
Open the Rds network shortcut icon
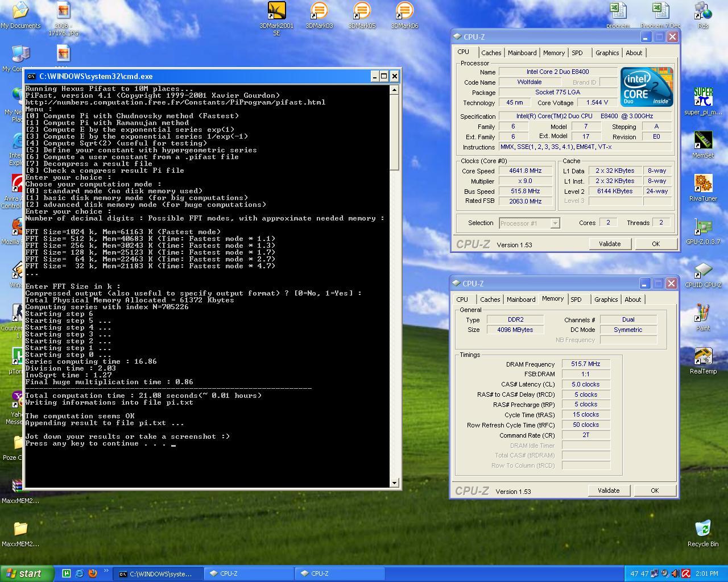[x=703, y=15]
